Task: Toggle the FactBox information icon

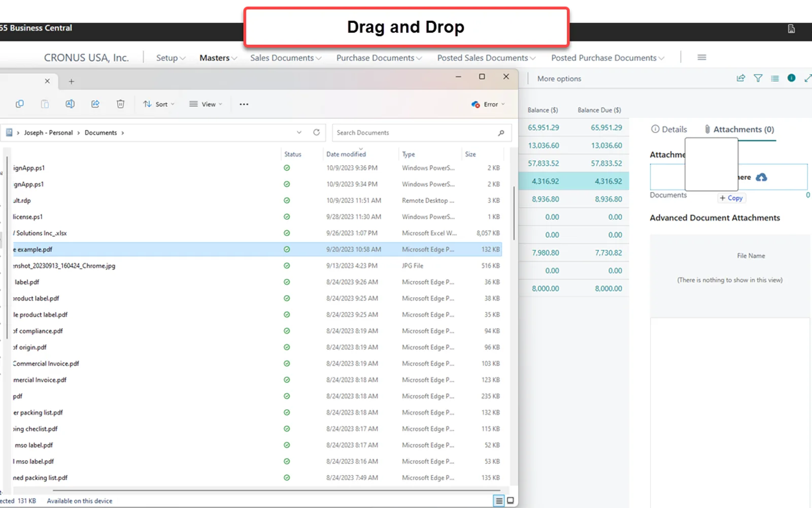Action: coord(792,78)
